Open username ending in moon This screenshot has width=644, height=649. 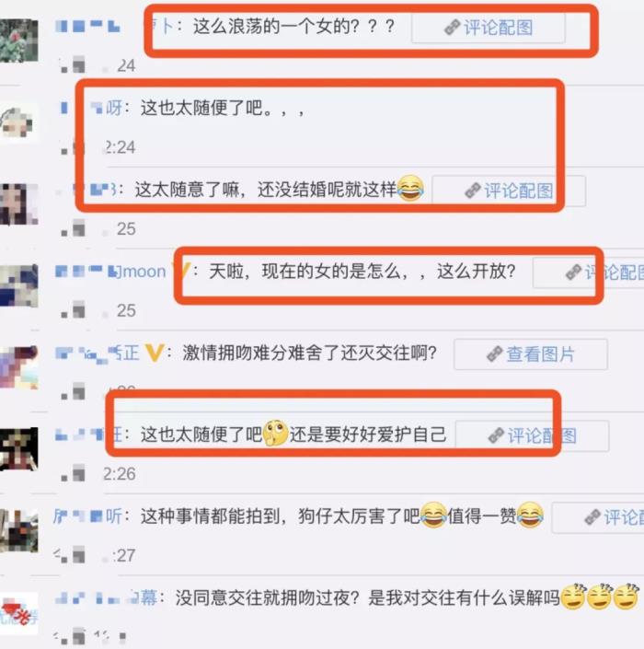click(x=110, y=272)
